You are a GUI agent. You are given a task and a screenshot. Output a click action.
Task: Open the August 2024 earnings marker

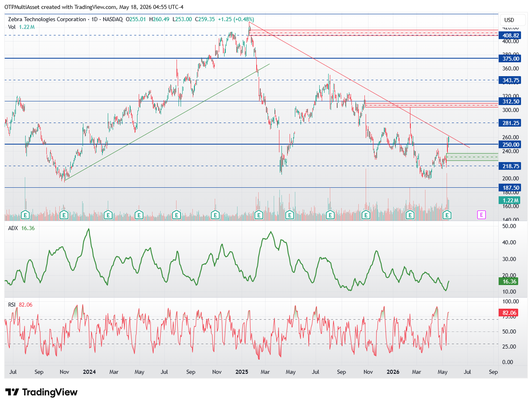coord(177,215)
